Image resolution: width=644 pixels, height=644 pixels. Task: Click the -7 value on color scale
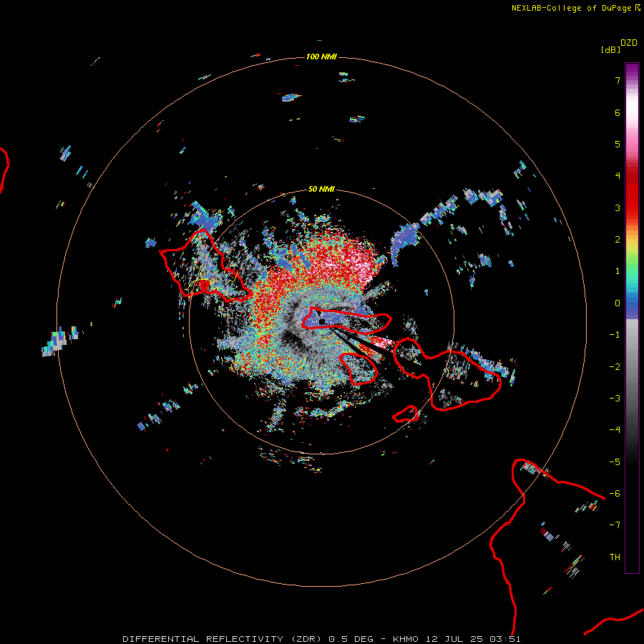pos(615,525)
